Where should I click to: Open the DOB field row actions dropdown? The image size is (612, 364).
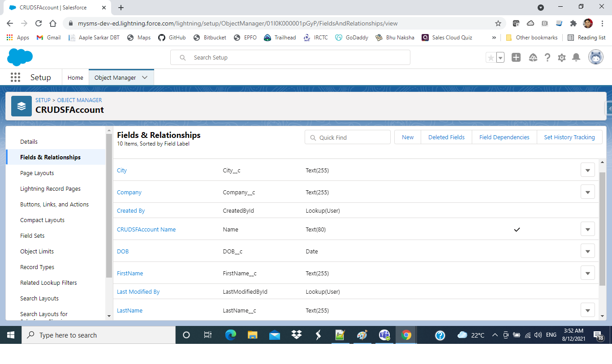588,251
